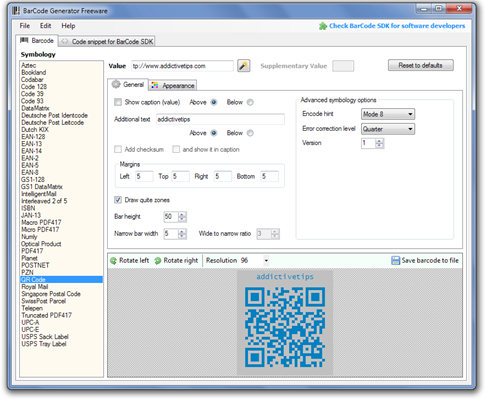Open the Edit menu
Screen dimensions: 486x400
[x=45, y=26]
